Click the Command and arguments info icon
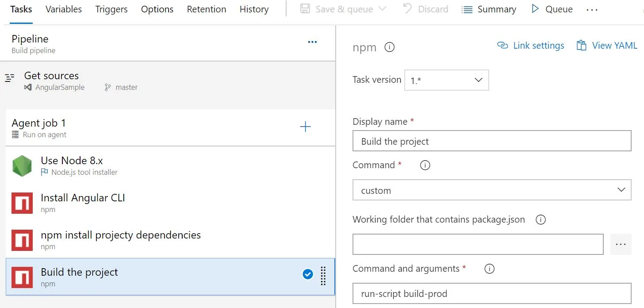This screenshot has width=644, height=308. point(489,269)
